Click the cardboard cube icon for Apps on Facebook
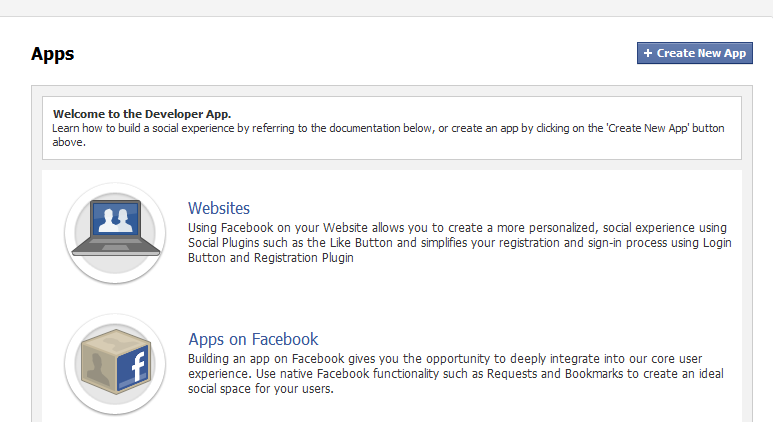The width and height of the screenshot is (773, 422). tap(115, 364)
